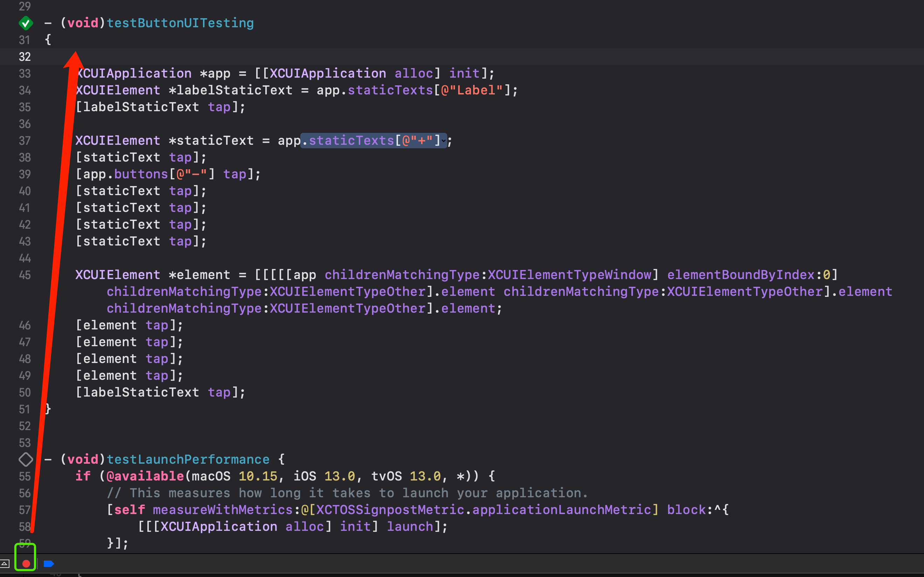Run testLaunchPerformance using the empty diamond
Screen dimensions: 924x577
pyautogui.click(x=26, y=460)
